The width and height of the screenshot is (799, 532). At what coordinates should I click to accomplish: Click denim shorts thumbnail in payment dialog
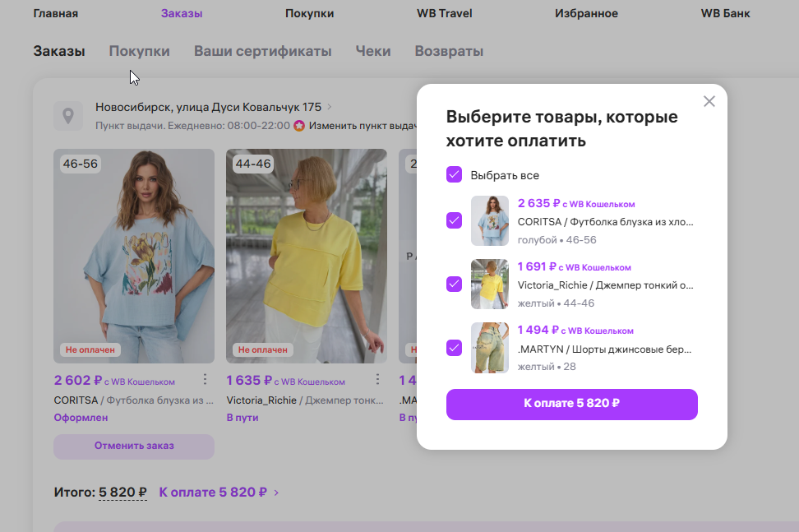(490, 348)
